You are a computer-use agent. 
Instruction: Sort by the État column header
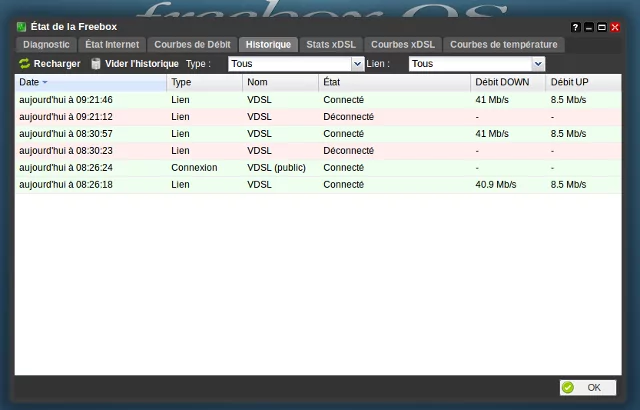tap(394, 82)
